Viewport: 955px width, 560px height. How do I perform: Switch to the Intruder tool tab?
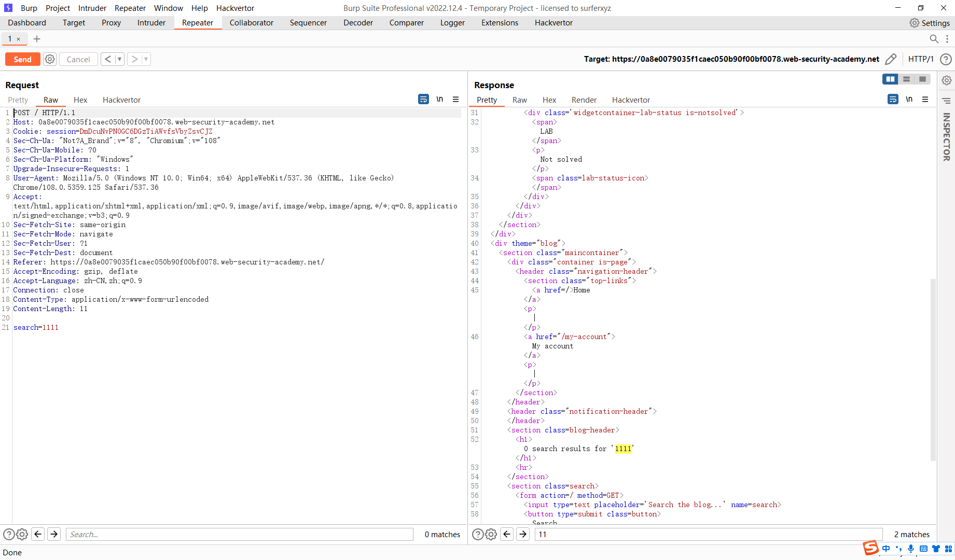[x=151, y=23]
